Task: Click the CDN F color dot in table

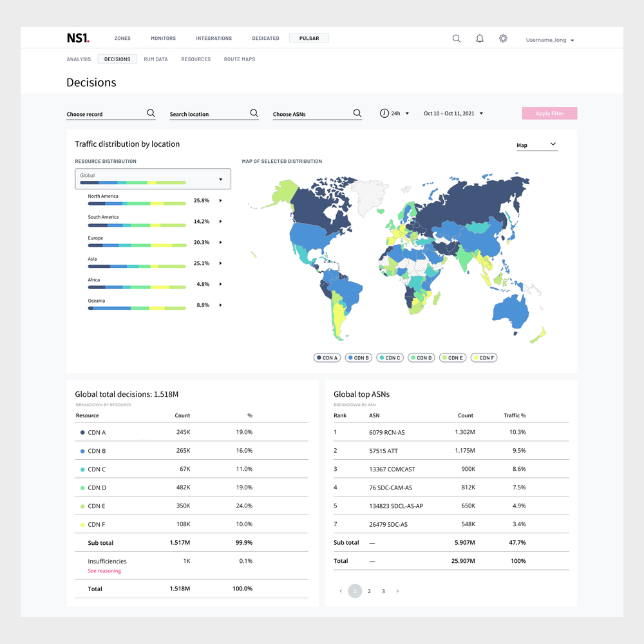Action: pyautogui.click(x=82, y=524)
